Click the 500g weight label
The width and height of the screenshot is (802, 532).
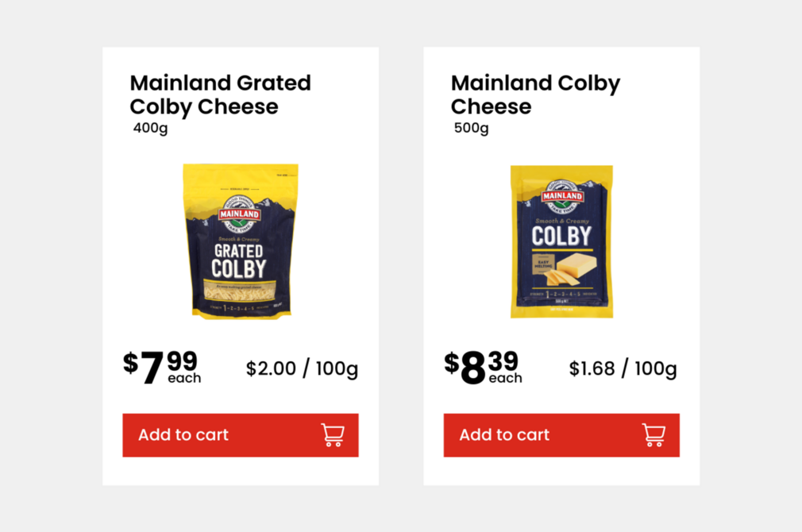(472, 127)
